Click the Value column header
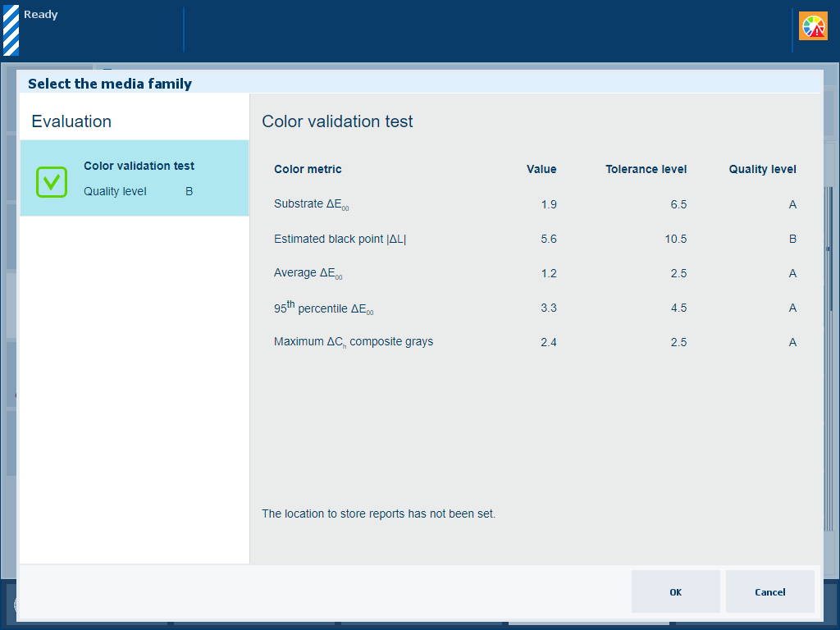840x630 pixels. pyautogui.click(x=541, y=170)
